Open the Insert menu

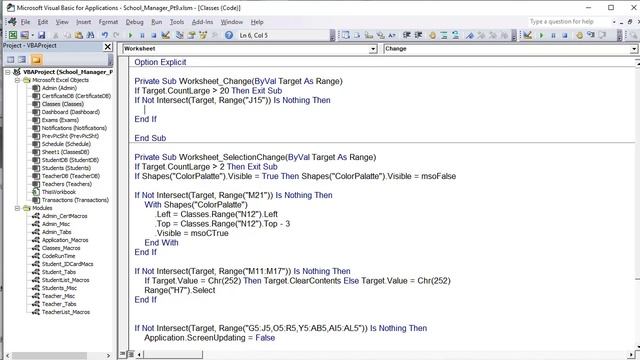(83, 22)
